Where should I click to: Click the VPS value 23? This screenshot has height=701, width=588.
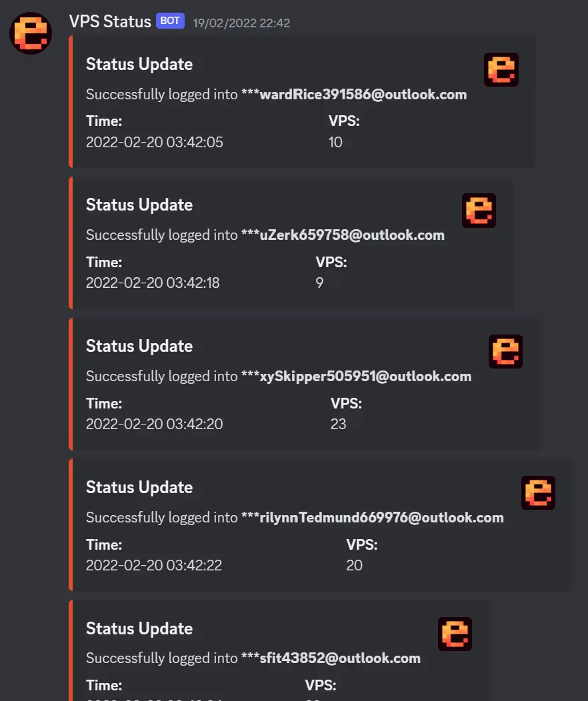pyautogui.click(x=338, y=424)
